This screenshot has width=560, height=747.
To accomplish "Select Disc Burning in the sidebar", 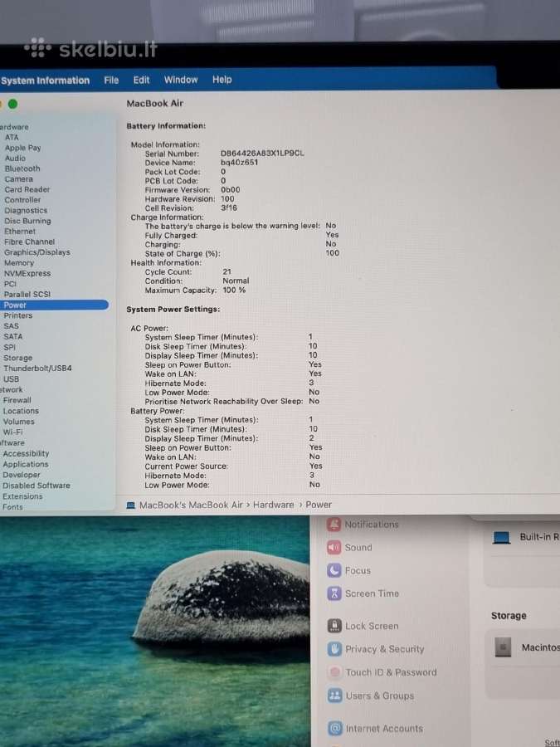I will (x=27, y=221).
